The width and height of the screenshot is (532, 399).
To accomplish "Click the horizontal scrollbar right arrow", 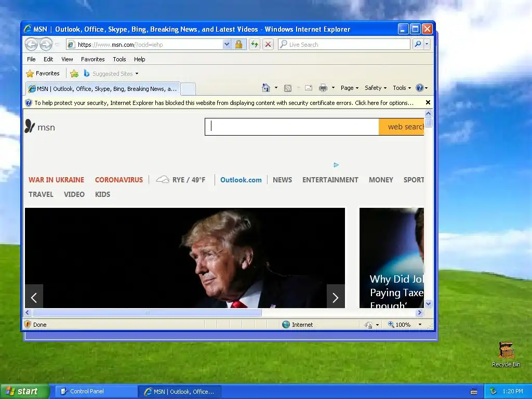I will (x=420, y=312).
